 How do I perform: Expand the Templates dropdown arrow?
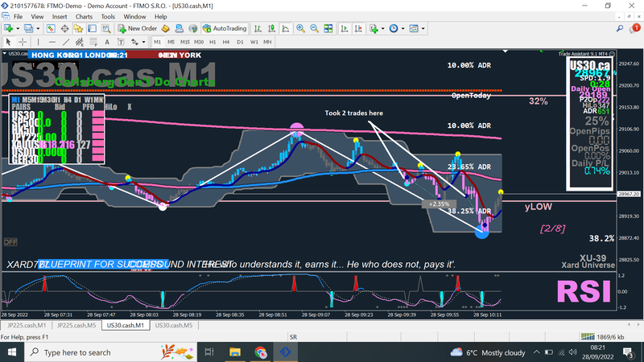pos(423,28)
